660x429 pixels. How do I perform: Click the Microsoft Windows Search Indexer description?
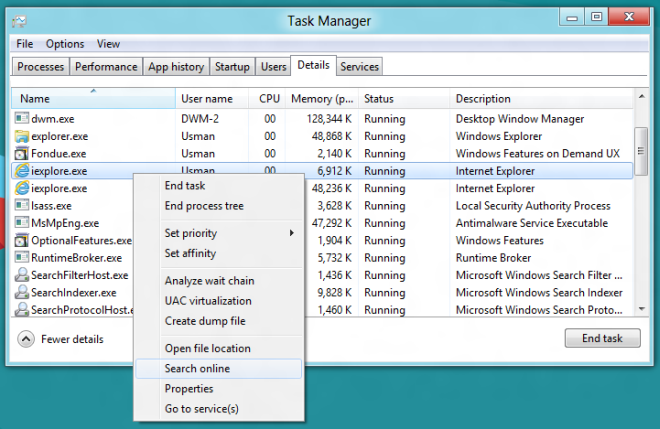(x=539, y=292)
